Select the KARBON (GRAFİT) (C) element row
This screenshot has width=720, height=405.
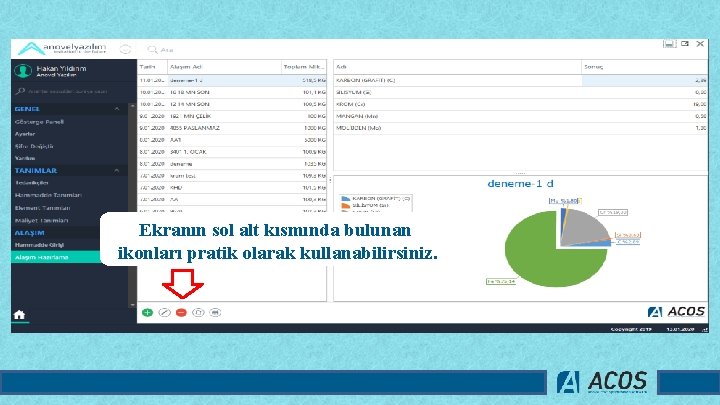click(521, 80)
